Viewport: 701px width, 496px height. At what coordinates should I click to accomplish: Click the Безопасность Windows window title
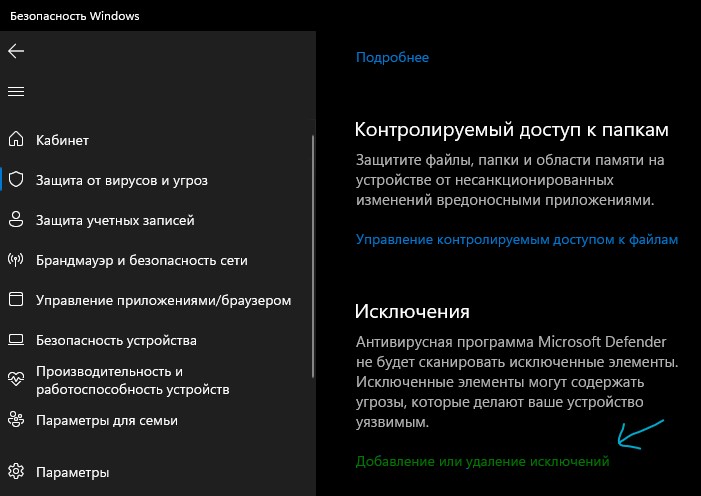pyautogui.click(x=75, y=16)
